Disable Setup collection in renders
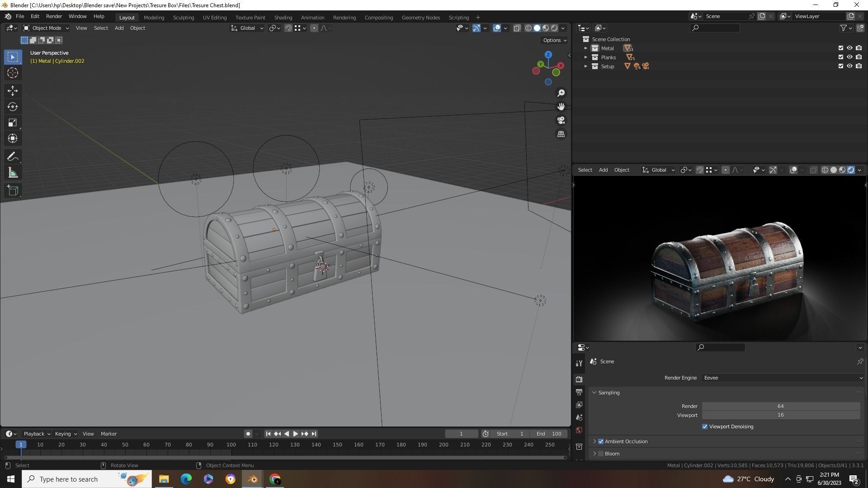868x488 pixels. (x=859, y=66)
